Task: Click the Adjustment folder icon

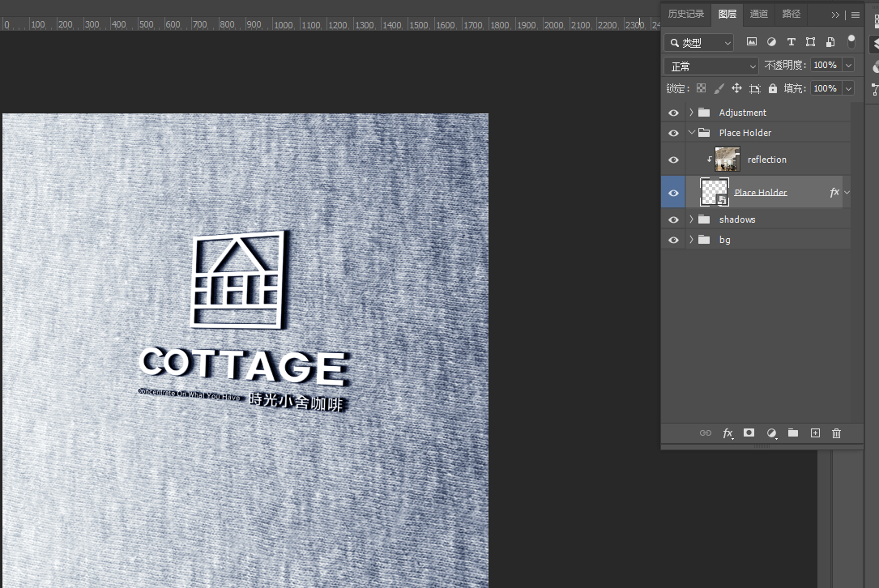Action: click(x=704, y=112)
